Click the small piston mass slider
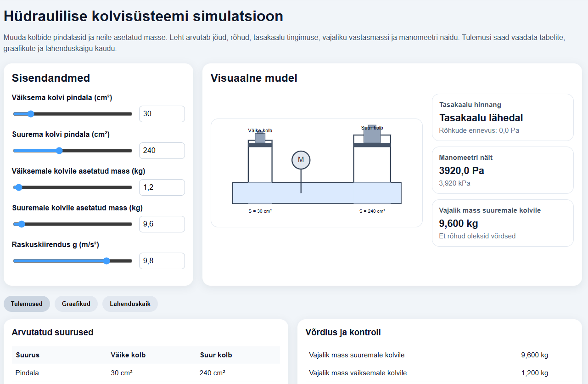This screenshot has width=588, height=384. pos(73,187)
